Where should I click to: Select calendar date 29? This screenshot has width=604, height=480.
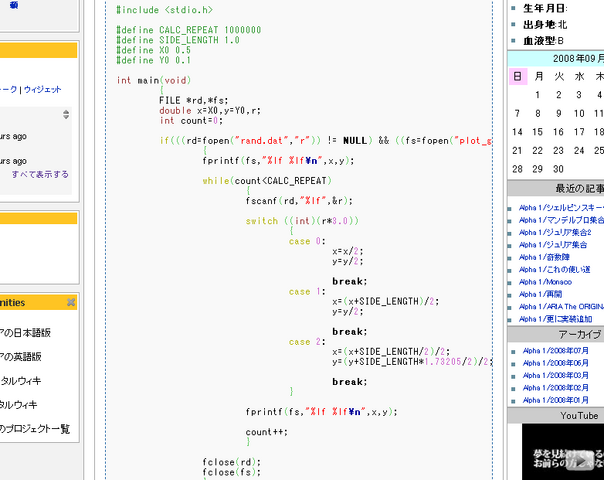(x=538, y=169)
